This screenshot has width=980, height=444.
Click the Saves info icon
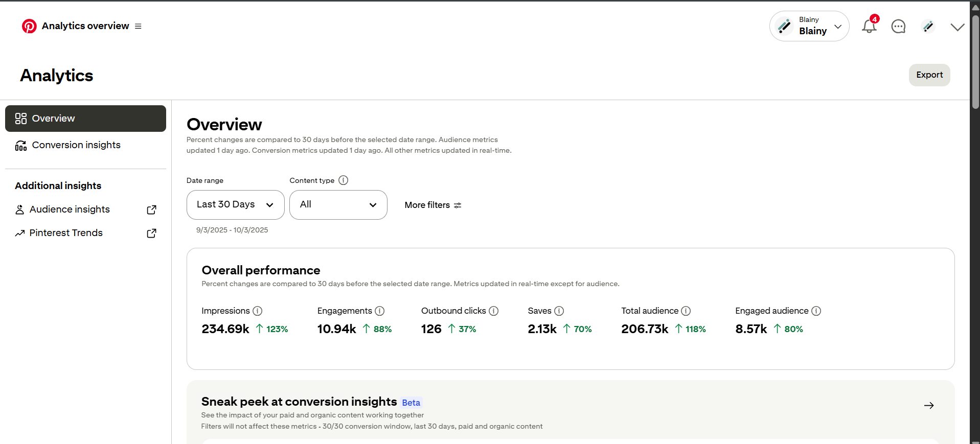(559, 311)
